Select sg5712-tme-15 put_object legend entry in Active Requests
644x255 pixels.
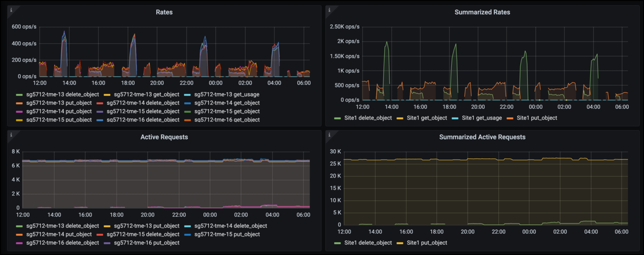click(227, 234)
